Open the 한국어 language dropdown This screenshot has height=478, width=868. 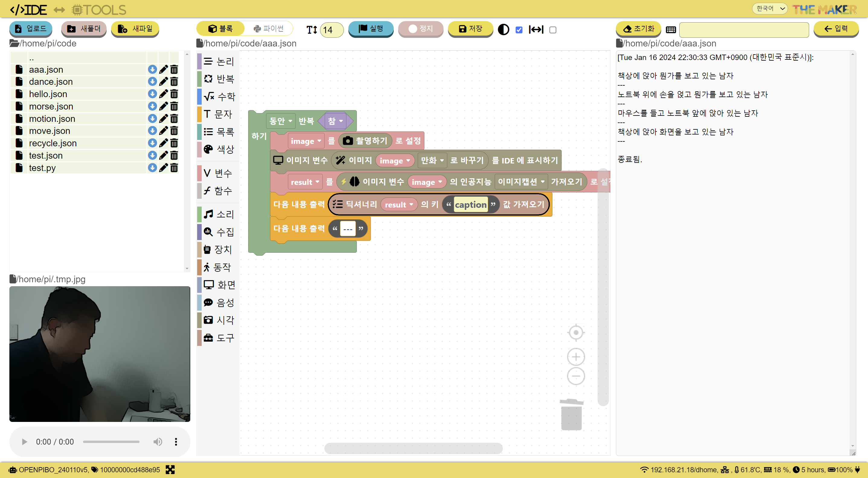[770, 8]
